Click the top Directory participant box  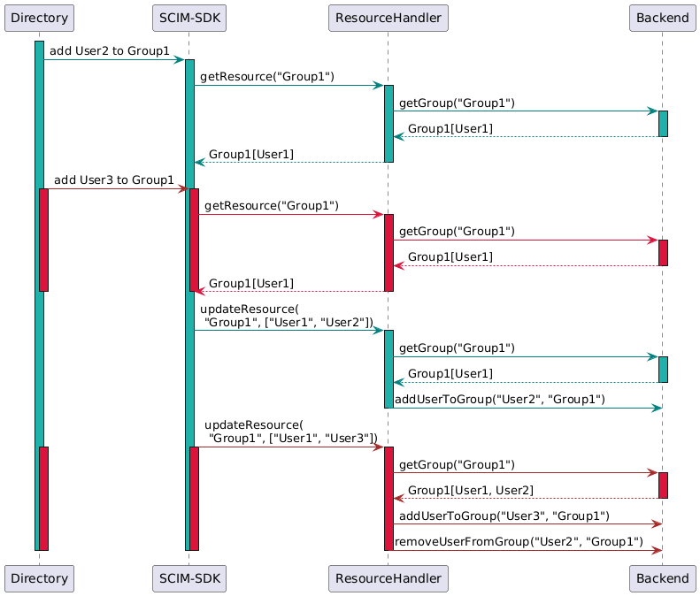click(39, 18)
